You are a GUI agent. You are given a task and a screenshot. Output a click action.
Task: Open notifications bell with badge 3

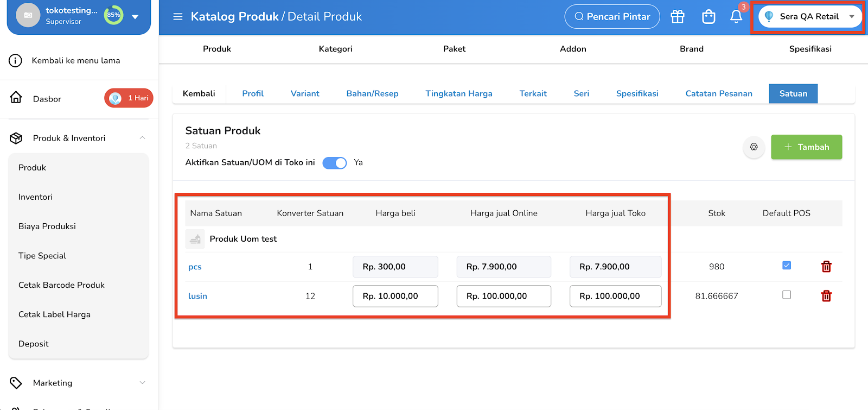coord(736,16)
